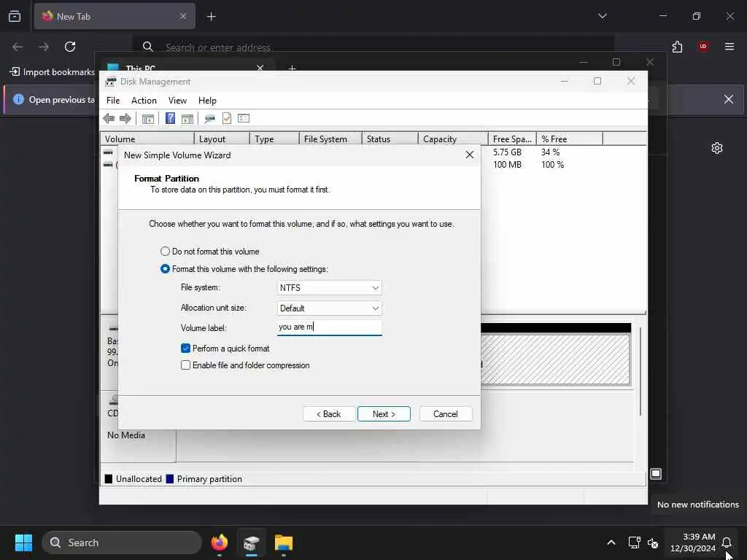
Task: Click the Status column header
Action: 390,139
